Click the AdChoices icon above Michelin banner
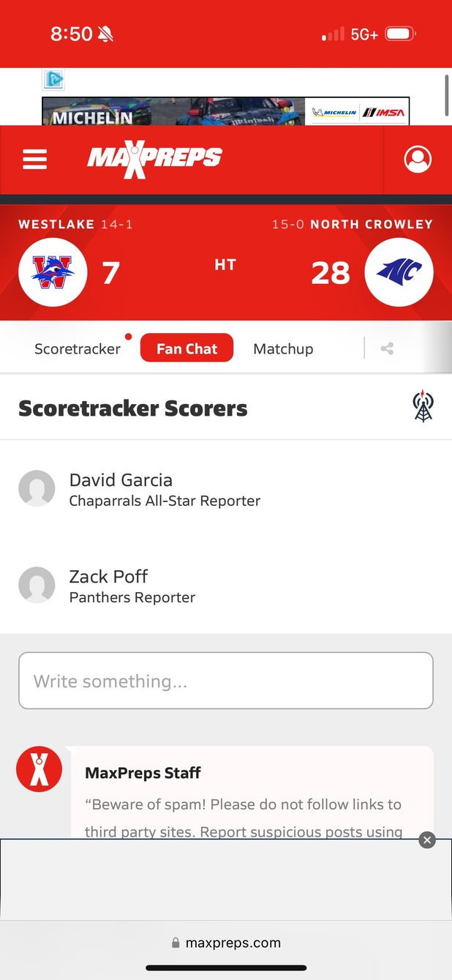The height and width of the screenshot is (980, 452). pyautogui.click(x=53, y=79)
